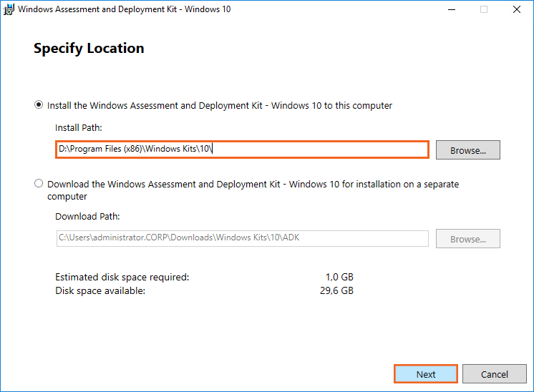The width and height of the screenshot is (534, 392).
Task: Open Browse dialog for the Install Path
Action: tap(467, 150)
